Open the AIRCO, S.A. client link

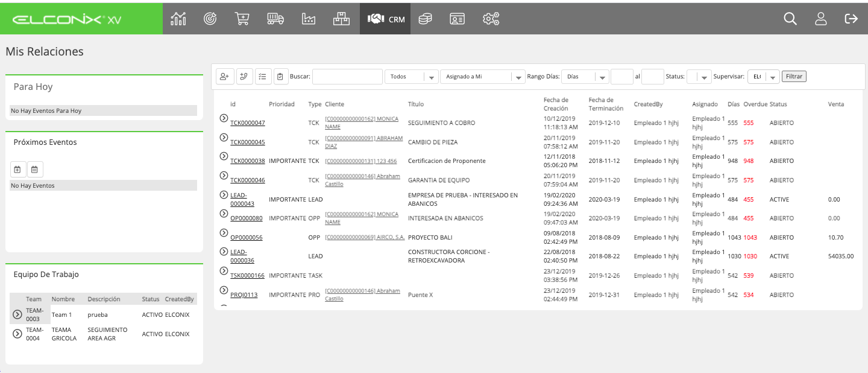(365, 237)
